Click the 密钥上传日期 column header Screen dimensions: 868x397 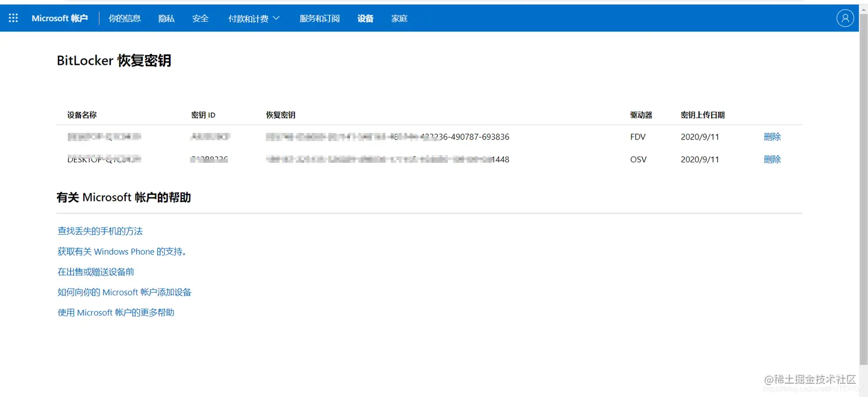click(x=703, y=115)
